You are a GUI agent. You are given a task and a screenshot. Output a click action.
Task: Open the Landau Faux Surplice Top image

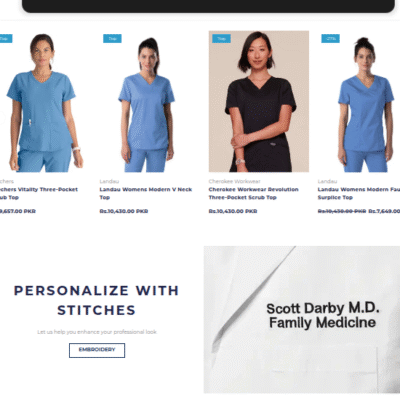click(359, 102)
